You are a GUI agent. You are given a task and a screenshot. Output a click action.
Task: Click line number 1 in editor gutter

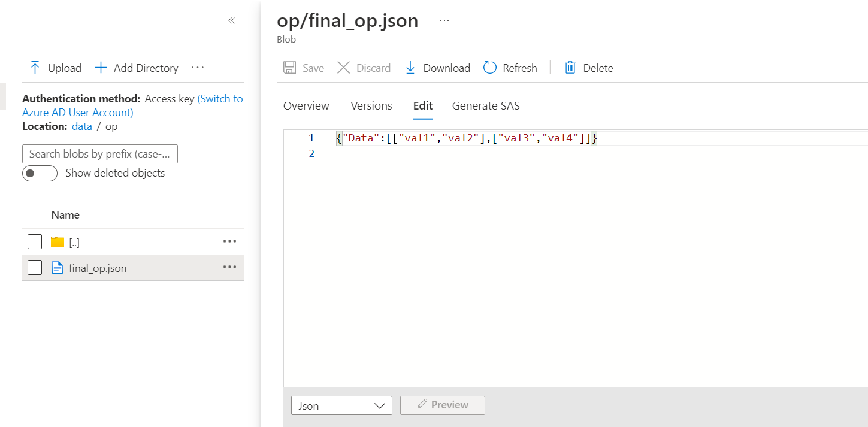(311, 138)
